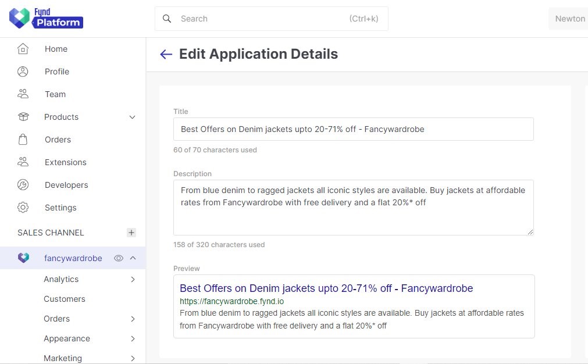Click the "158 of 320 characters used" text
Viewport: 588px width, 364px height.
point(219,245)
